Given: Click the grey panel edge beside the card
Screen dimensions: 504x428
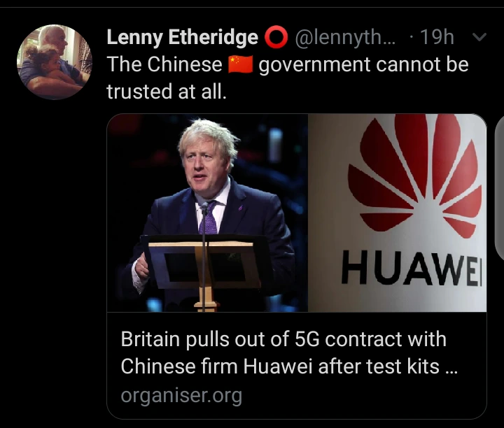Looking at the screenshot, I should click(500, 188).
